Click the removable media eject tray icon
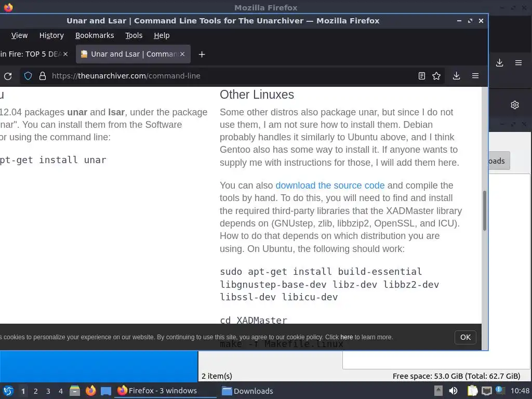This screenshot has height=399, width=532. (x=438, y=391)
